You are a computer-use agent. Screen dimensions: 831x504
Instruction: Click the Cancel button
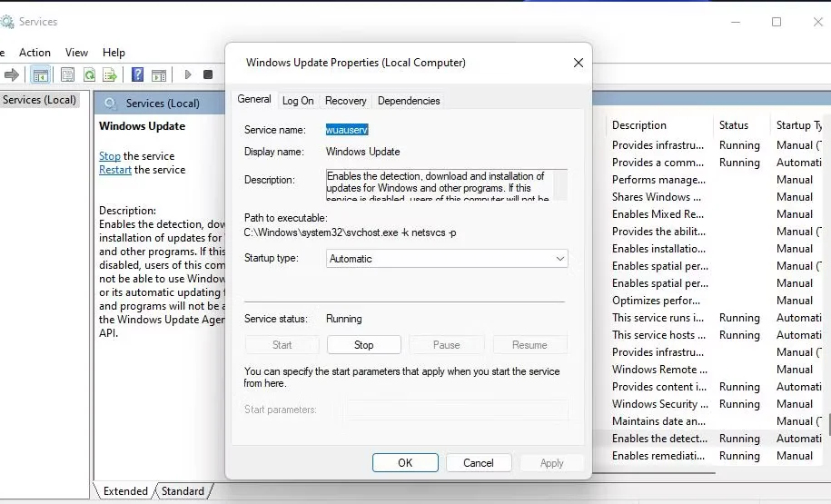coord(479,462)
